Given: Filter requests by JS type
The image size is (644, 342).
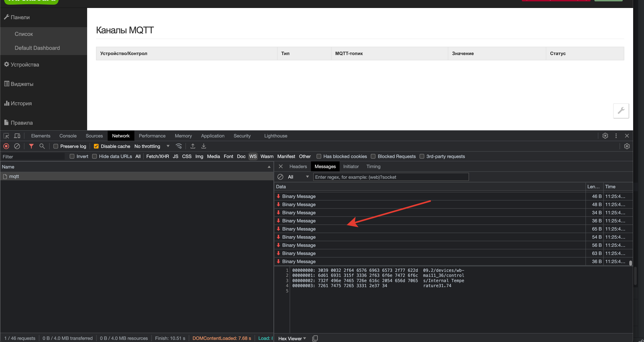Looking at the screenshot, I should point(175,156).
